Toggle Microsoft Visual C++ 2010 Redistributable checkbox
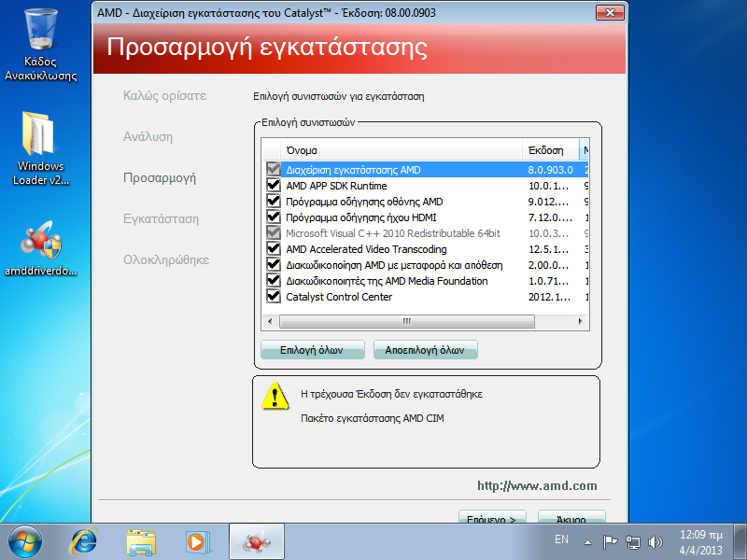Image resolution: width=747 pixels, height=560 pixels. tap(273, 232)
